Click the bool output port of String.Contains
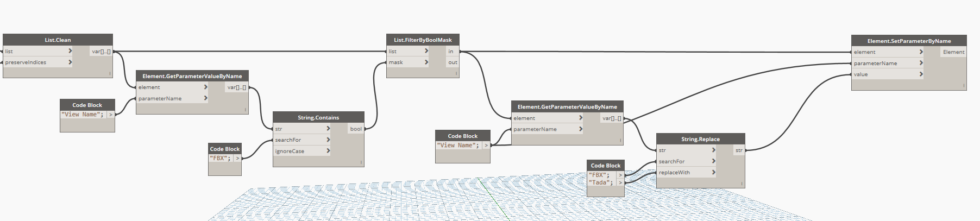The width and height of the screenshot is (980, 221). [356, 129]
